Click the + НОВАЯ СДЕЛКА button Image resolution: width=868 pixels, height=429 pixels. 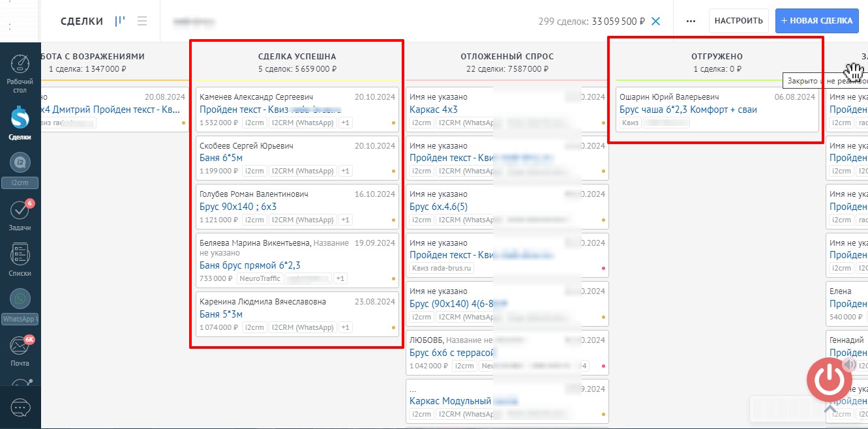point(816,21)
